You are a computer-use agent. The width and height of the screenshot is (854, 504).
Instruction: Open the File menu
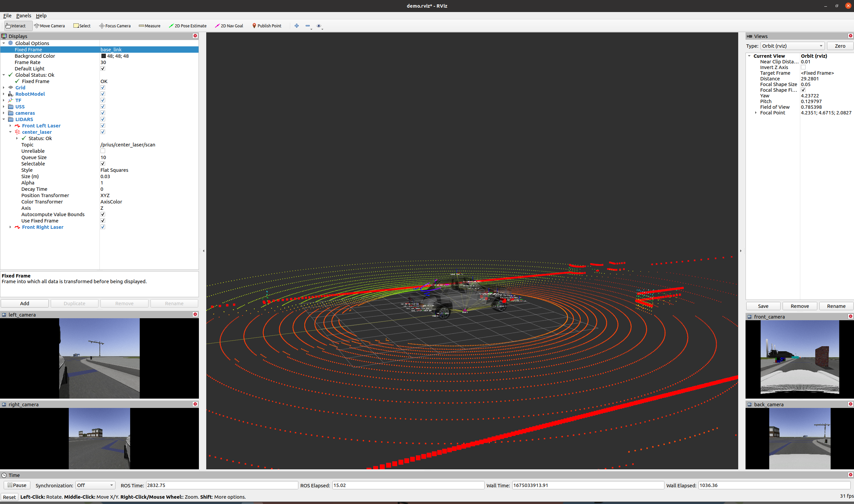(7, 16)
